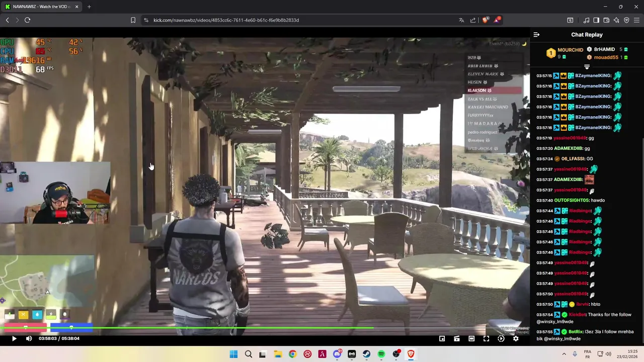Viewport: 644px width, 362px height.
Task: Open OBS Studio from taskbar
Action: pos(396,354)
